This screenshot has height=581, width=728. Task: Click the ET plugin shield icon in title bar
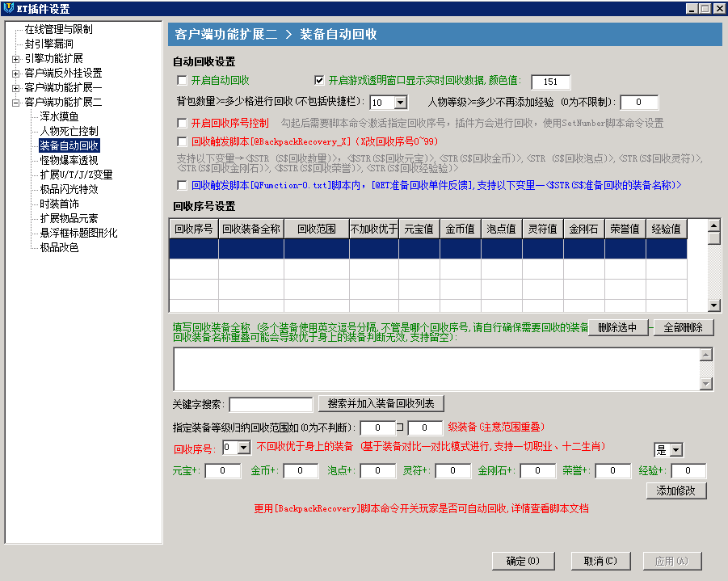click(x=8, y=8)
